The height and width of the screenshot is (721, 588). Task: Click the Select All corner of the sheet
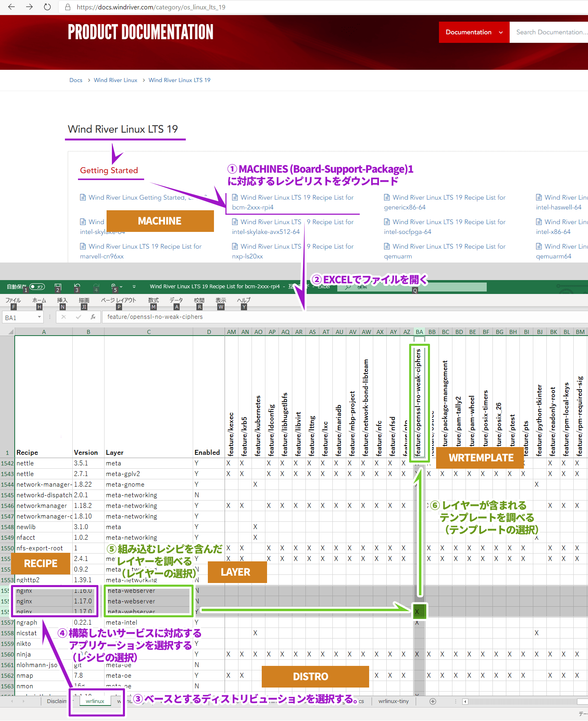coord(7,332)
